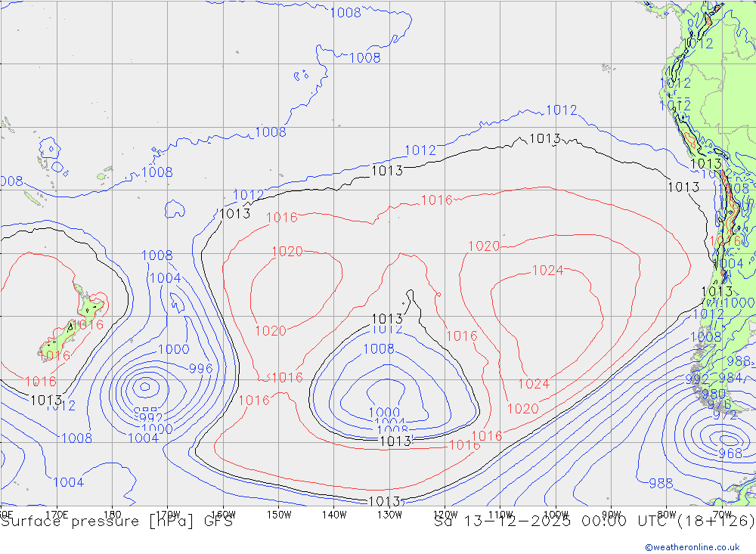The image size is (756, 554).
Task: Click the 'Sa 13-12-2025 00:00 UTC (18+126)' timestamp
Action: (594, 522)
